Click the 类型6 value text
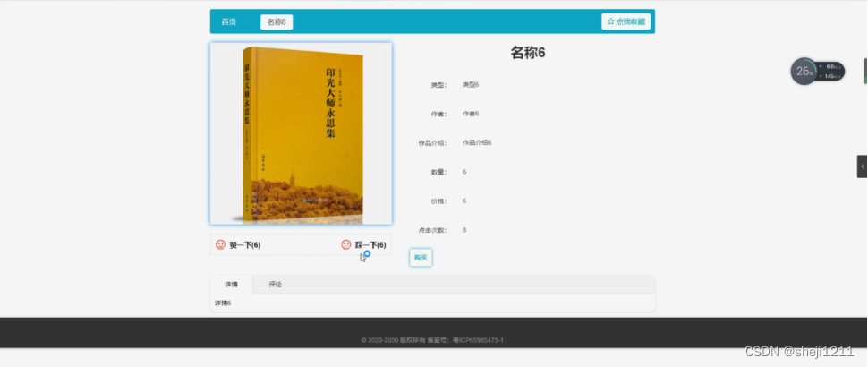Viewport: 868px width, 367px height. click(471, 85)
